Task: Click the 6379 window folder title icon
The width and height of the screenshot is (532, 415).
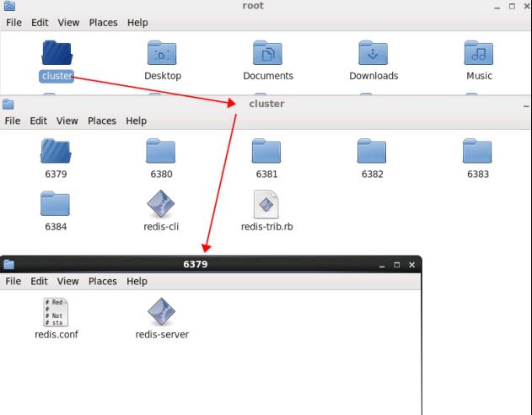Action: coord(8,264)
